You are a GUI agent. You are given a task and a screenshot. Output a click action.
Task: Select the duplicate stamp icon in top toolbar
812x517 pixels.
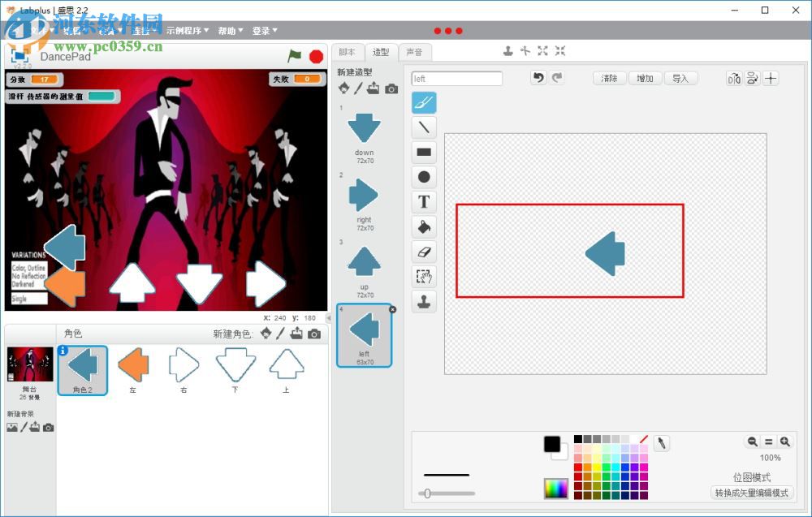pos(508,50)
